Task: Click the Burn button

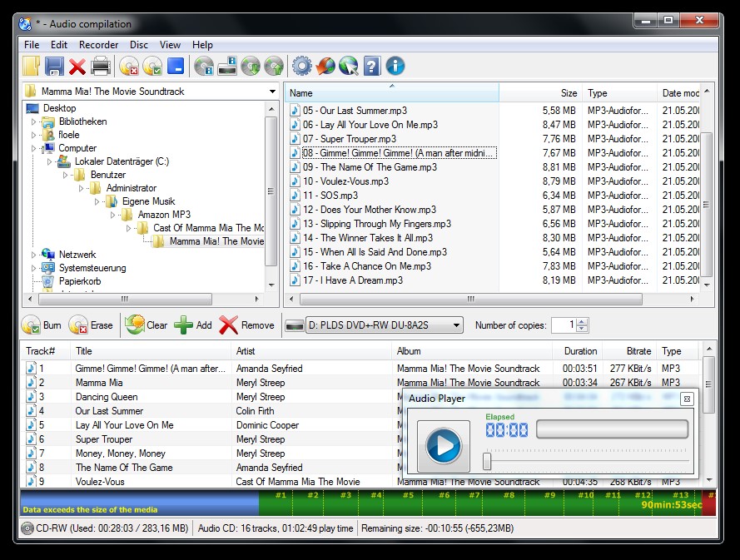Action: click(42, 325)
